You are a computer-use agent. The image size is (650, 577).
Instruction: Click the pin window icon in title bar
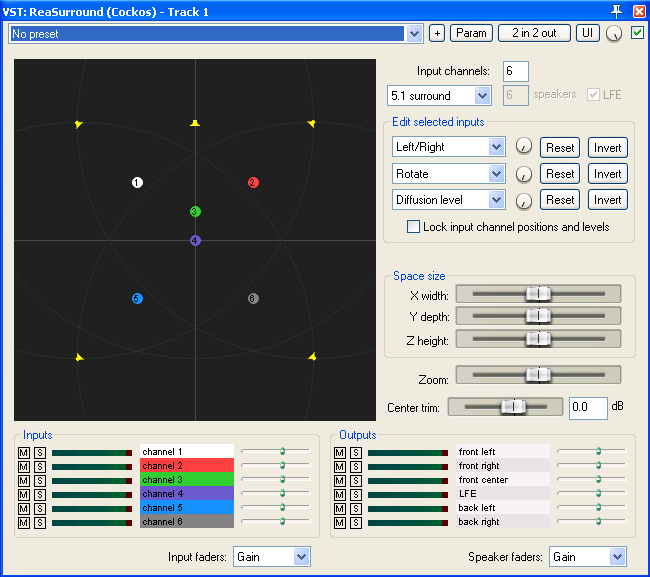click(616, 11)
